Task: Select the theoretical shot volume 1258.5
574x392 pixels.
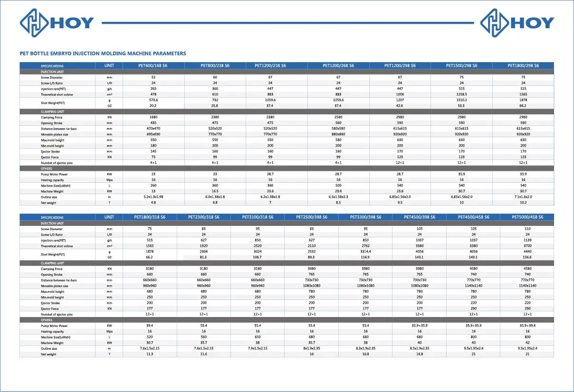Action: point(461,94)
